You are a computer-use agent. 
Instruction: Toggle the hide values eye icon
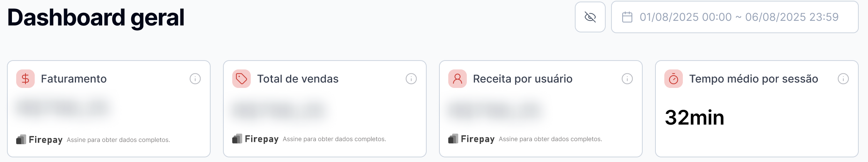point(590,17)
